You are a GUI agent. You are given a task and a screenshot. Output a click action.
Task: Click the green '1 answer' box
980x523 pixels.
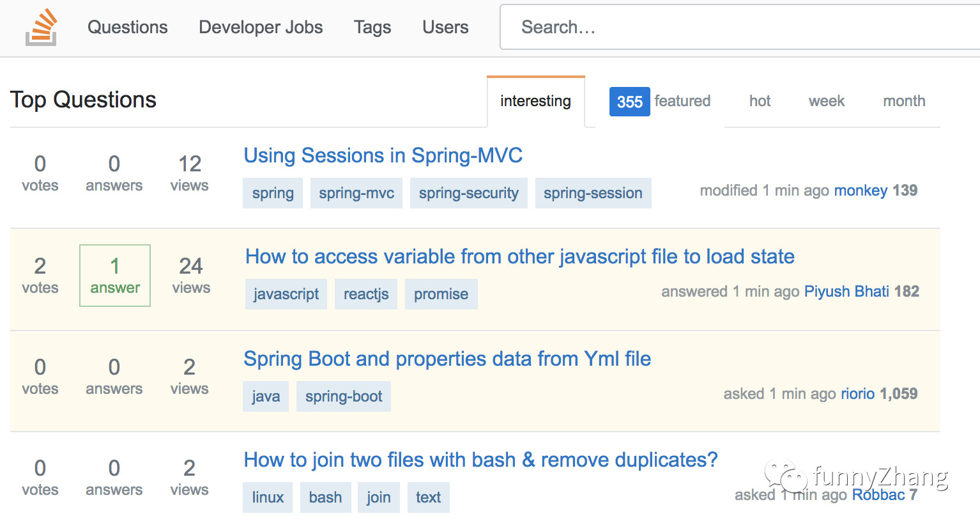coord(115,276)
